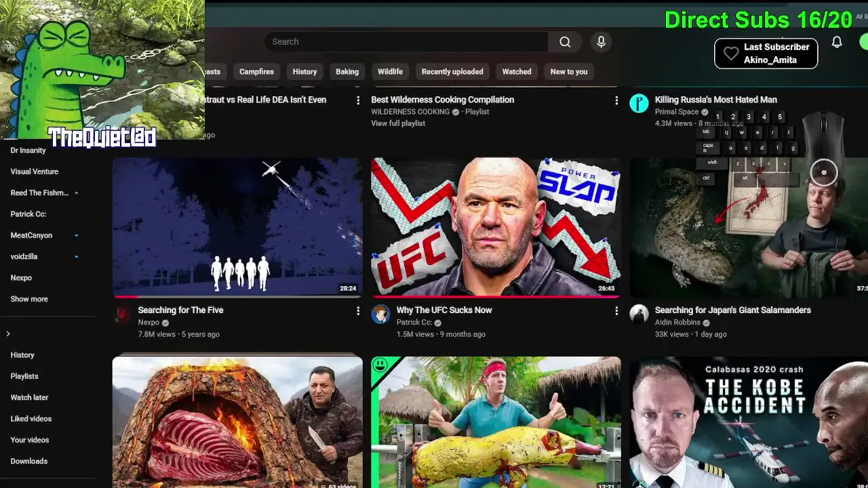Open Searching for Japan's Giant Salamanders title

(733, 310)
